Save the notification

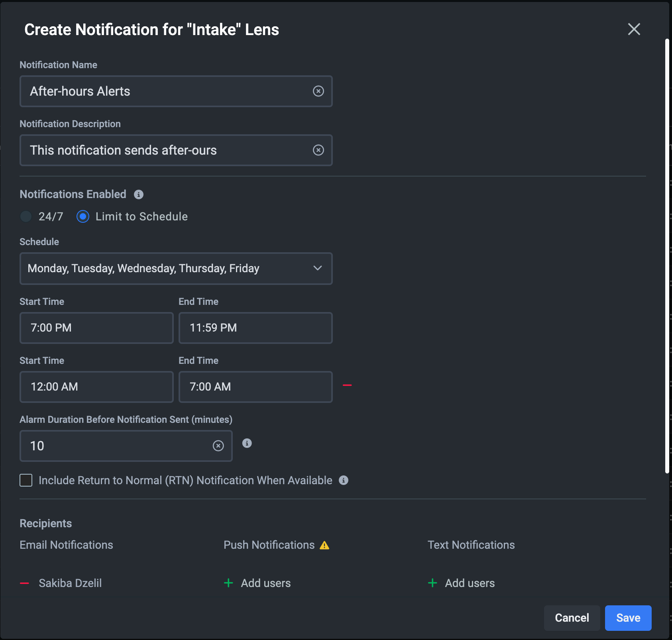(x=628, y=618)
